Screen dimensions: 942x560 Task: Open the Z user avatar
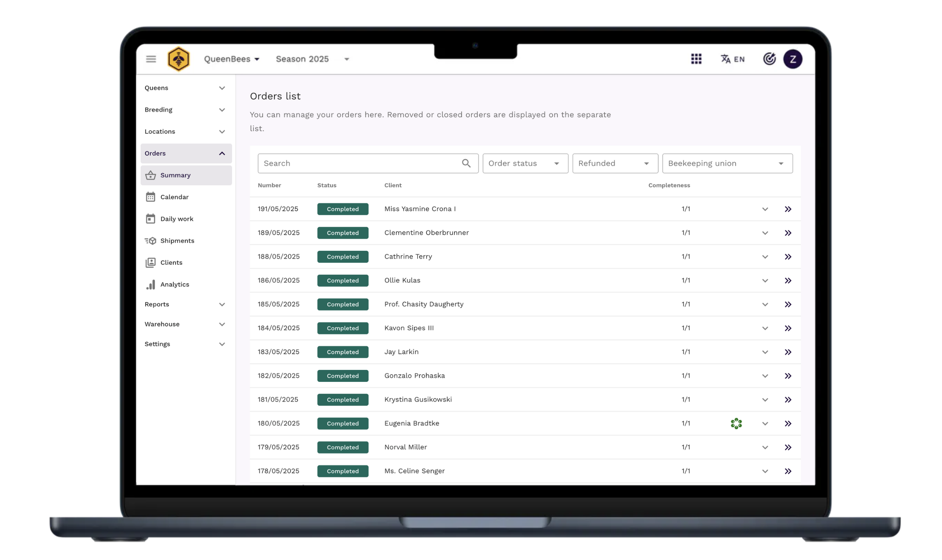tap(792, 59)
